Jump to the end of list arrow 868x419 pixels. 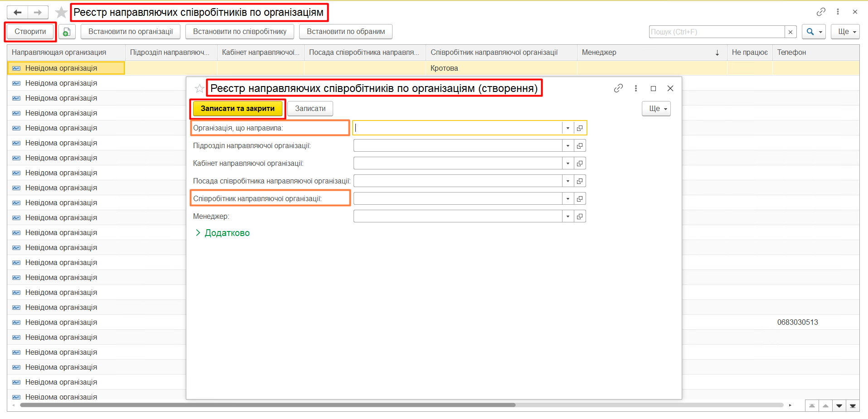point(853,406)
